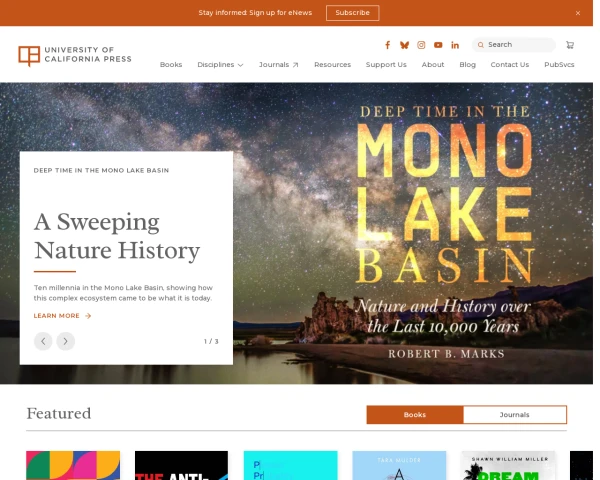The image size is (600, 480).
Task: Click the Subscribe button
Action: click(352, 13)
